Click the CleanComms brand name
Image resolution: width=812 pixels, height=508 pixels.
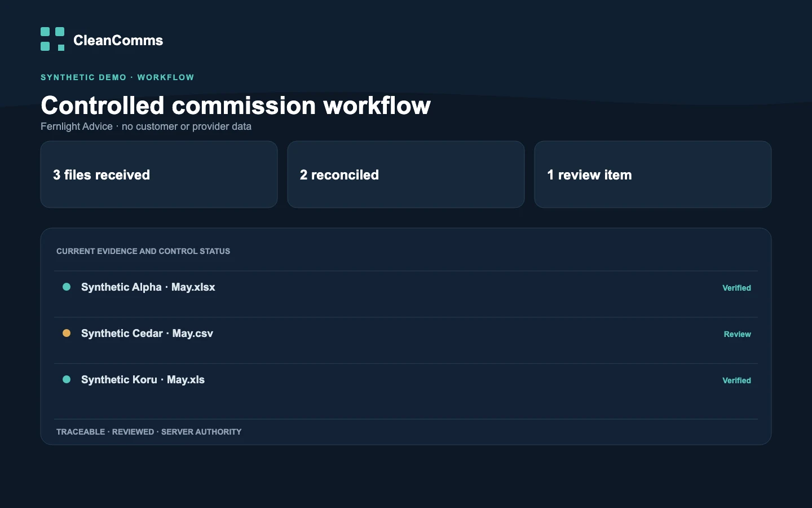point(118,40)
